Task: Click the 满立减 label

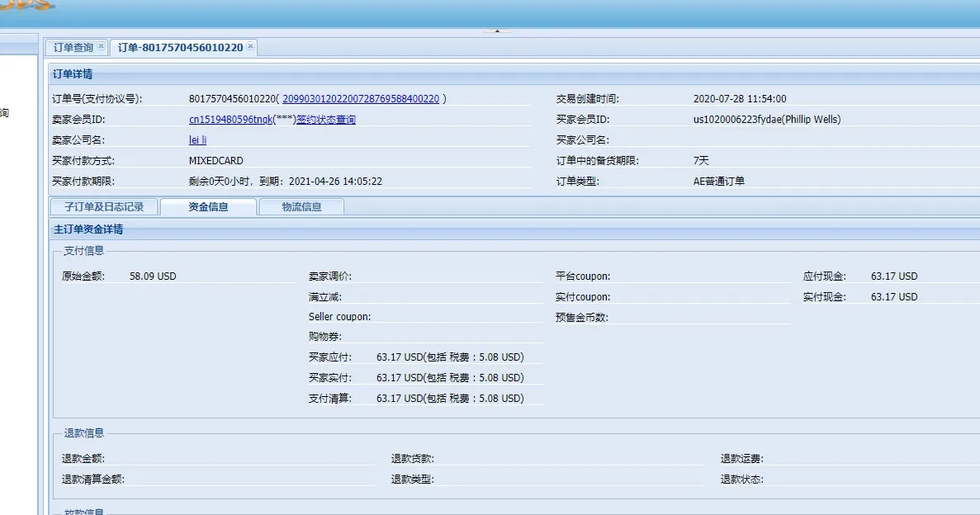Action: click(325, 297)
